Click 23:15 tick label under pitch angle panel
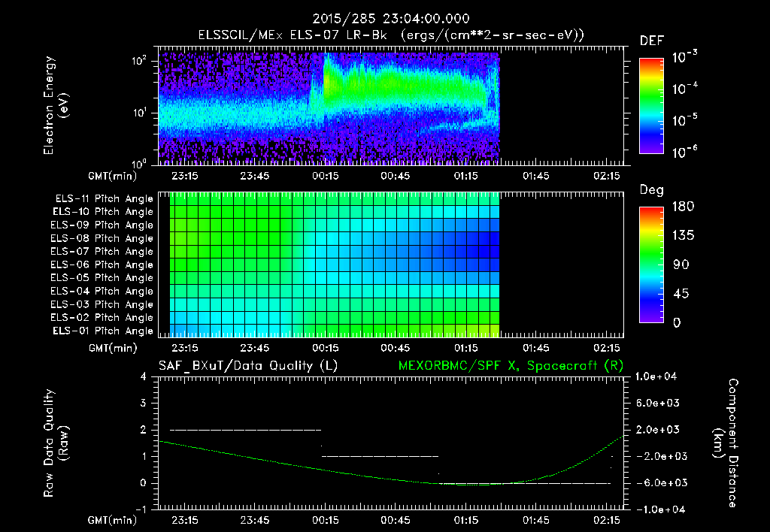 click(185, 348)
